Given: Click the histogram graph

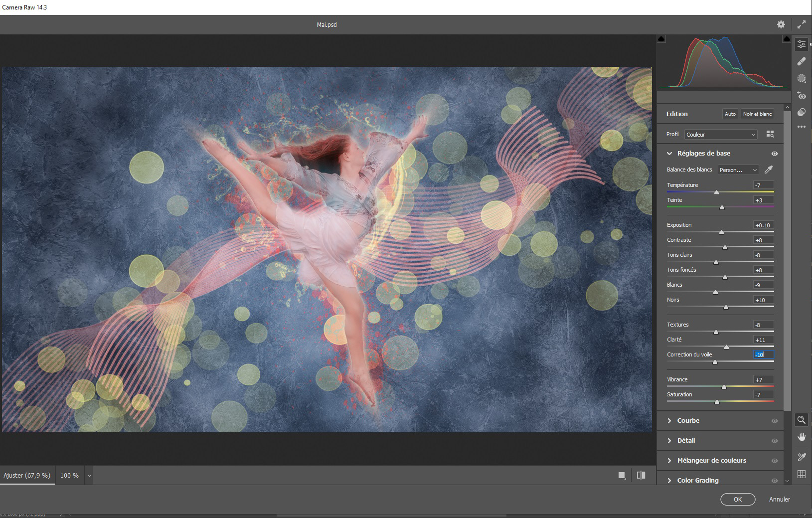Looking at the screenshot, I should 724,62.
